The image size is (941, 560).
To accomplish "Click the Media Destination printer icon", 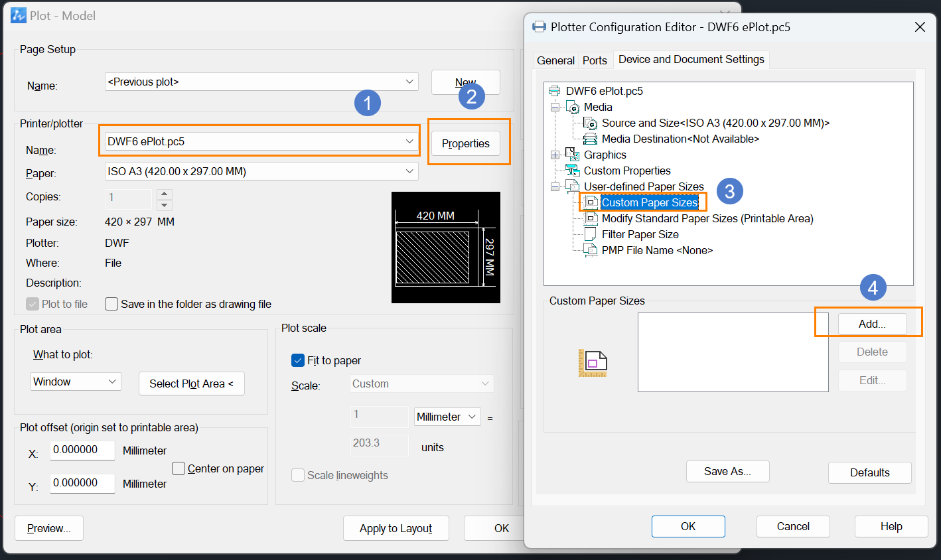I will pyautogui.click(x=590, y=139).
